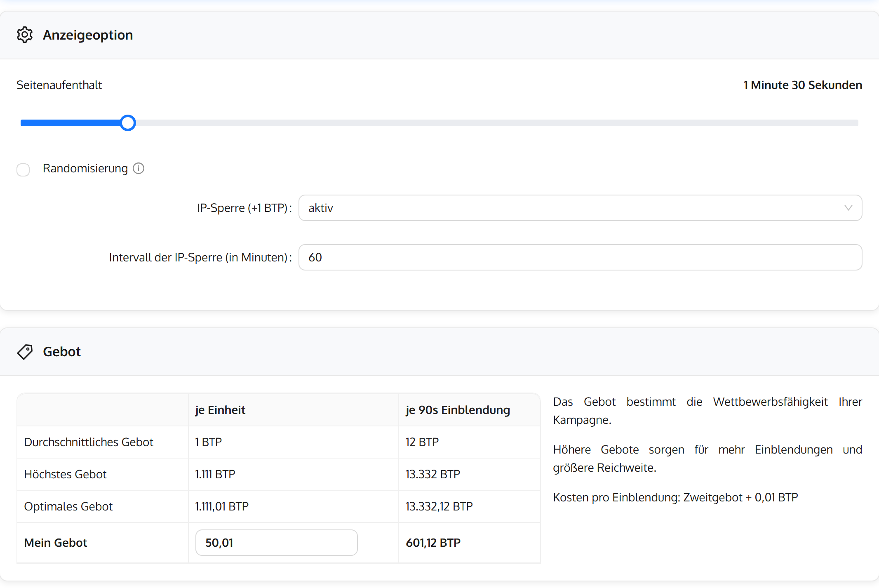Click the 'Höhere Gebote sorgen' paragraph

click(707, 459)
